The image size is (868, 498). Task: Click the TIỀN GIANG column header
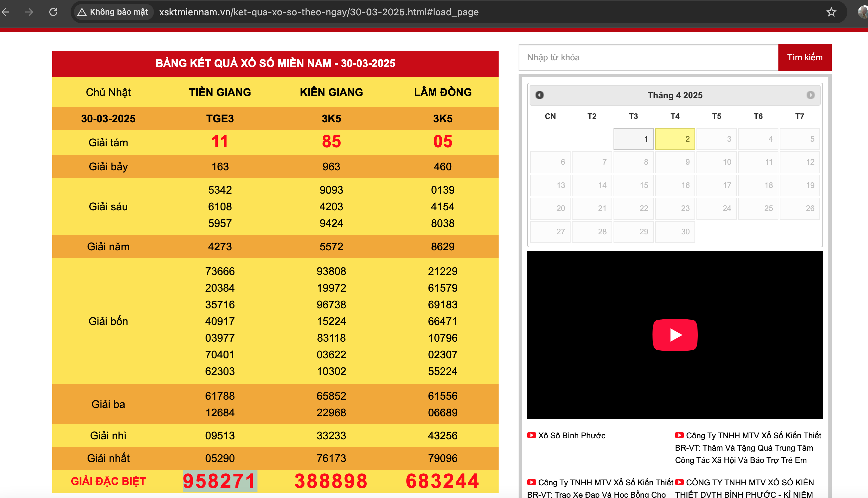[x=220, y=92]
